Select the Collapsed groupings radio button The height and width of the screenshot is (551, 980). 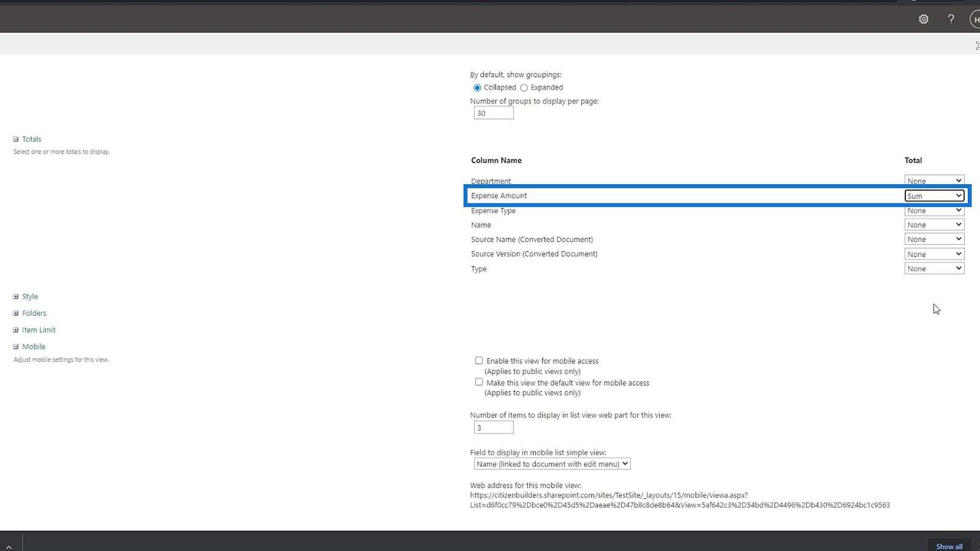pyautogui.click(x=477, y=88)
